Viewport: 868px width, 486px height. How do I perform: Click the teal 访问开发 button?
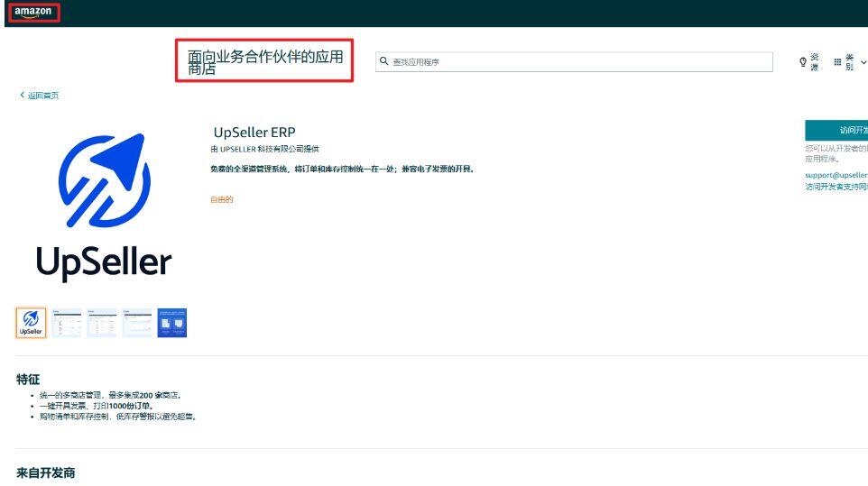(836, 130)
